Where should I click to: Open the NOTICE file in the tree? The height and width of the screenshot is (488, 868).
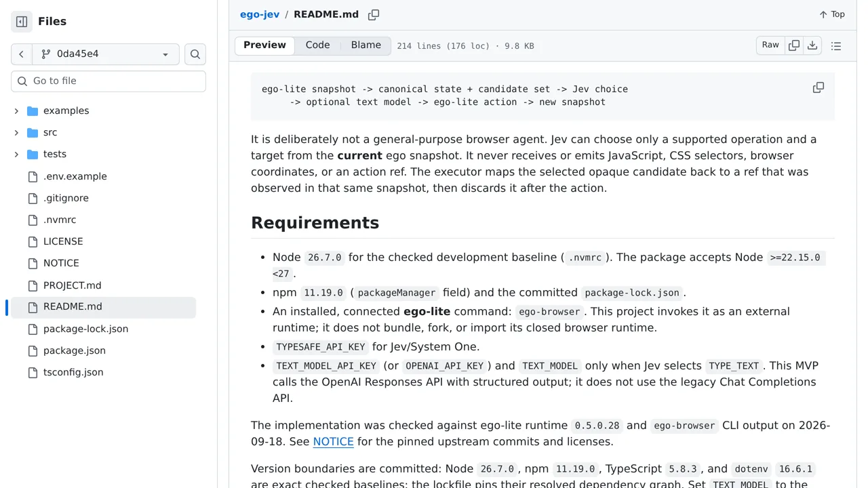click(x=61, y=263)
